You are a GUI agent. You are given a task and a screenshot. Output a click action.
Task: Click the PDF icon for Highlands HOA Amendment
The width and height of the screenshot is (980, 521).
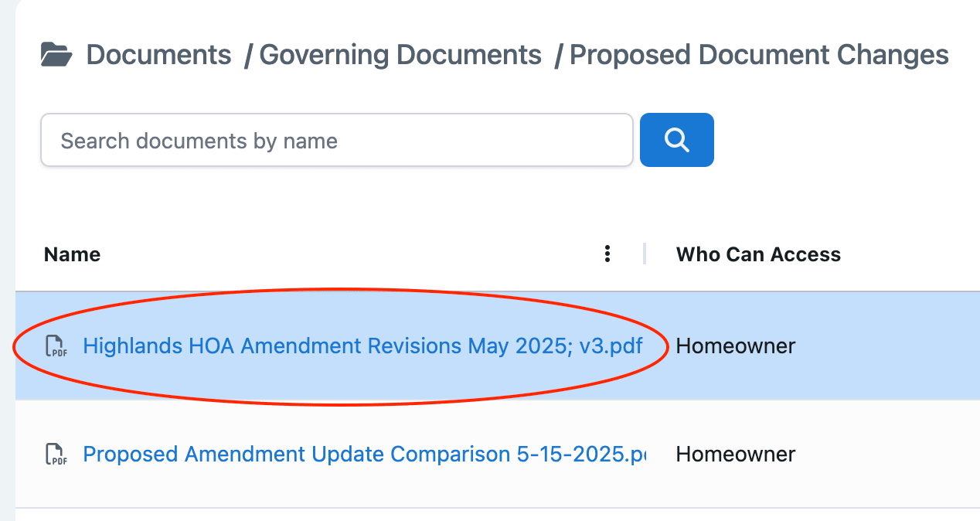(x=56, y=346)
